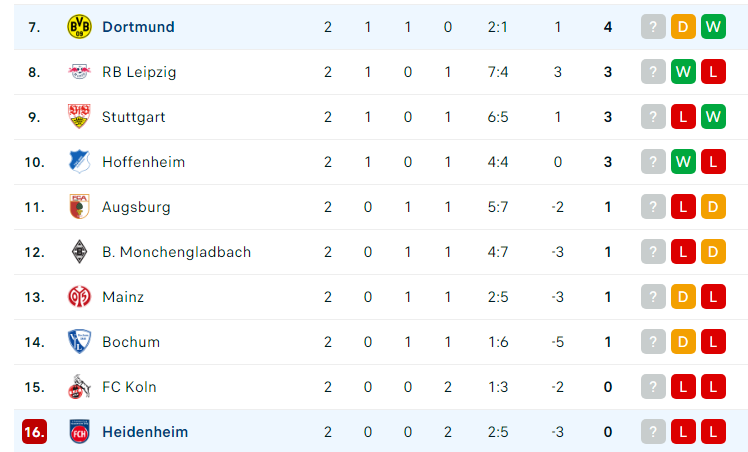Open the RB Leipzig team logo
748x452 pixels.
79,72
